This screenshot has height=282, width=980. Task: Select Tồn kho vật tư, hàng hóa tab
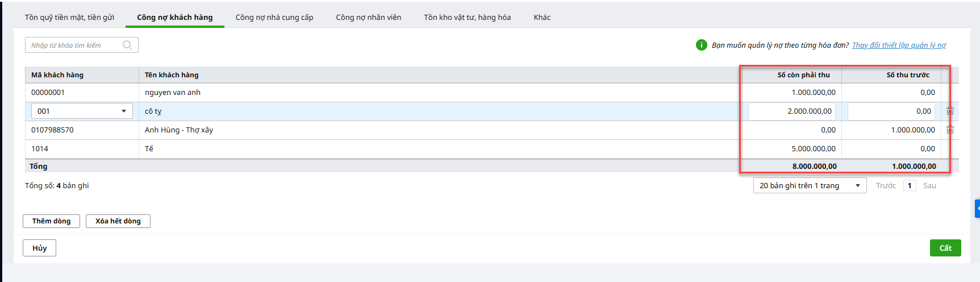467,17
